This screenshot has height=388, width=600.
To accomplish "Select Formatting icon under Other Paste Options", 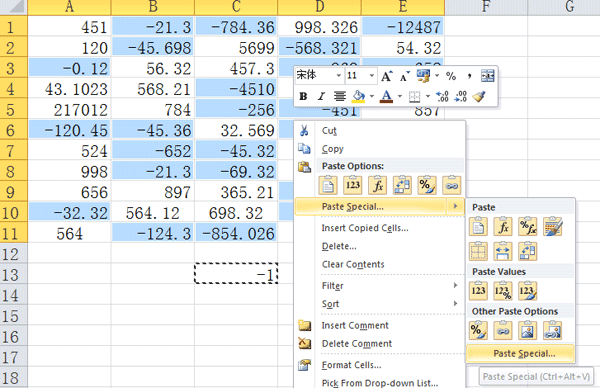I will [478, 331].
